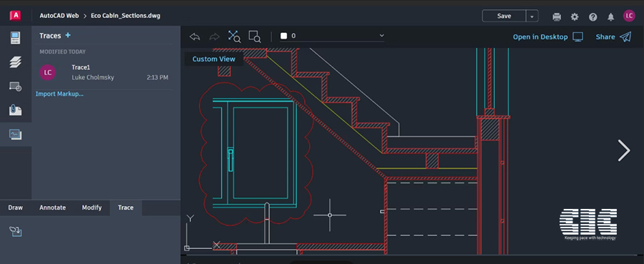Switch to the Annotate tab
This screenshot has height=264, width=644.
[52, 207]
